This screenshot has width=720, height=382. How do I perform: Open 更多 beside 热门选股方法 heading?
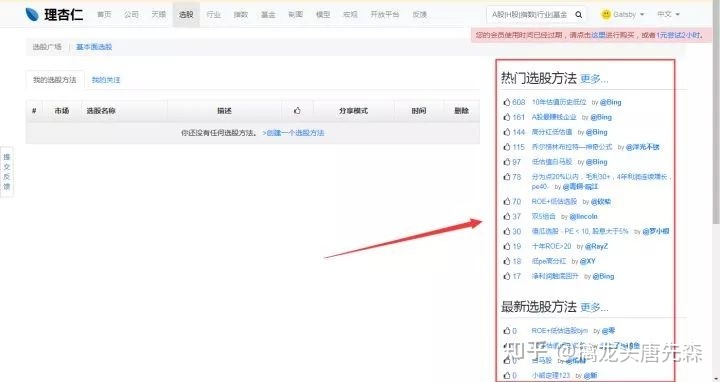(594, 79)
